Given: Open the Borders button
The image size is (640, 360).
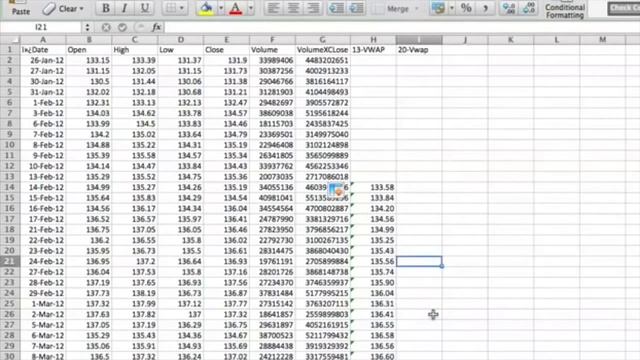Looking at the screenshot, I should pos(175,8).
